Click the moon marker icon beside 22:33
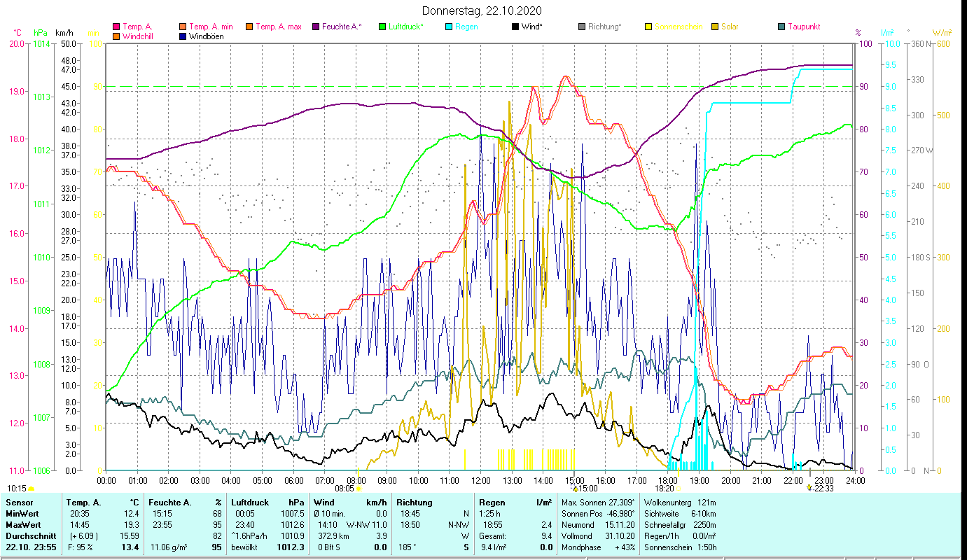Image resolution: width=967 pixels, height=560 pixels. [810, 488]
